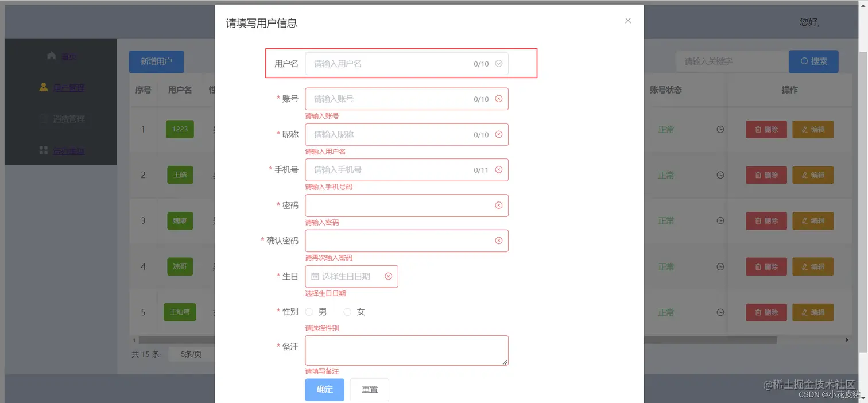Viewport: 868px width, 403px height.
Task: Click the magnifier icon in 搜索 button
Action: pyautogui.click(x=804, y=61)
